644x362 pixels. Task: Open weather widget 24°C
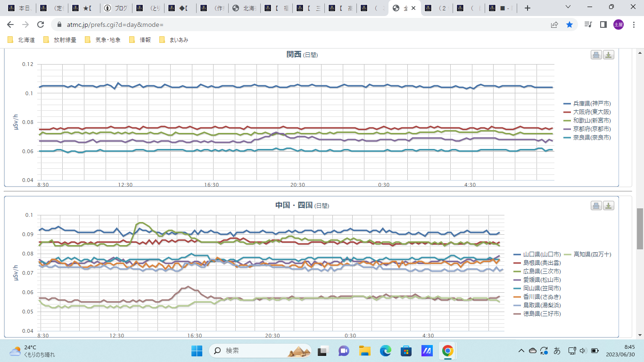(x=32, y=351)
